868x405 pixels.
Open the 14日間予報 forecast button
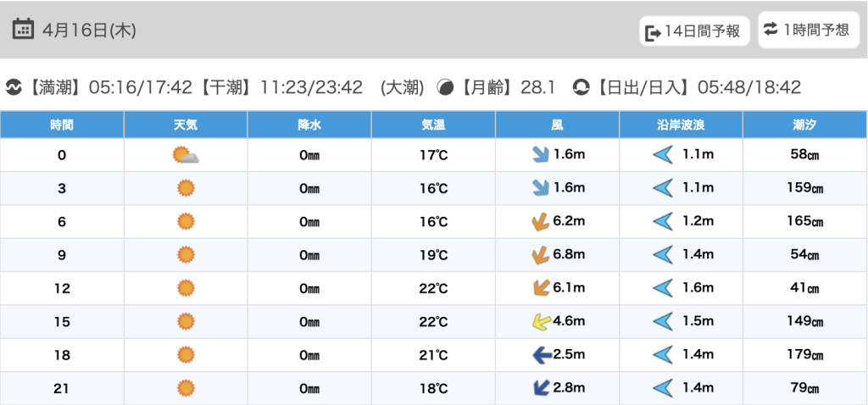point(694,31)
